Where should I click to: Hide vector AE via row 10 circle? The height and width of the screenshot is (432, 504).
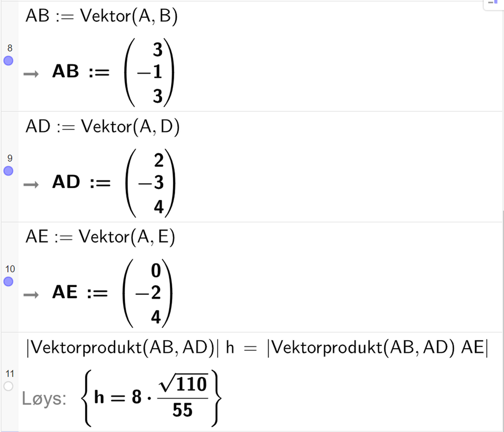click(x=9, y=281)
